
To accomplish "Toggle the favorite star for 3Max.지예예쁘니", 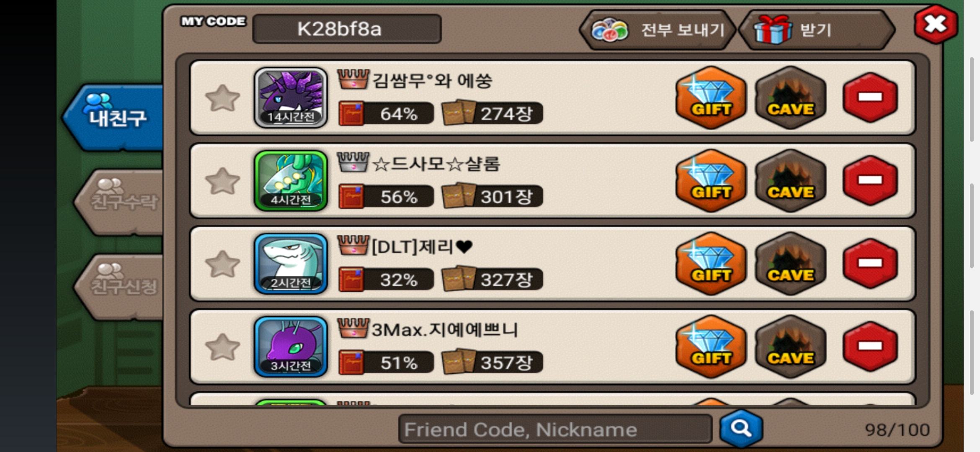I will point(222,347).
